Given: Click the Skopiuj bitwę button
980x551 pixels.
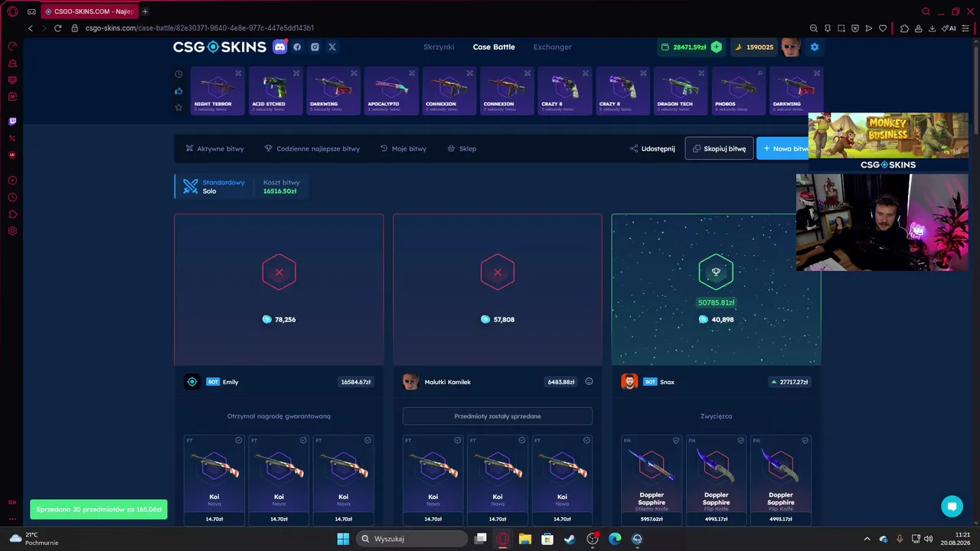Looking at the screenshot, I should [719, 148].
